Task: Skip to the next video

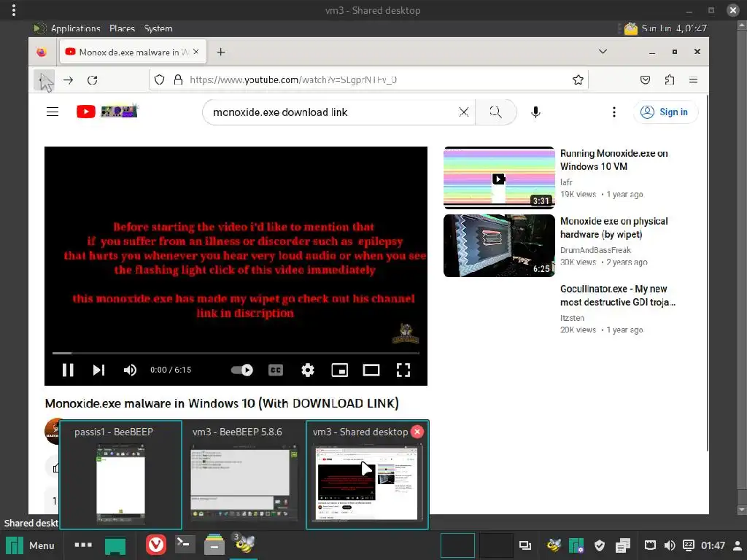Action: coord(98,370)
